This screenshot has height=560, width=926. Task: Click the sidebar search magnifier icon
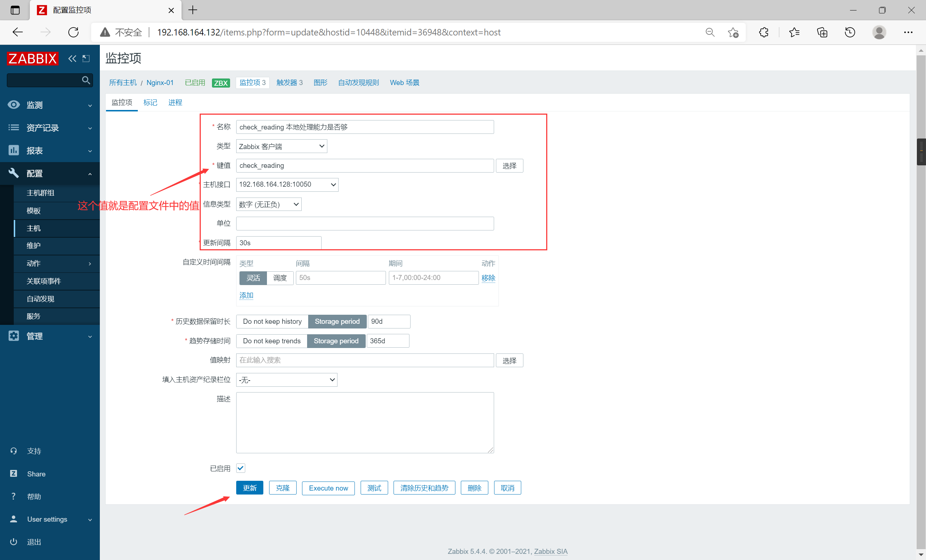[x=86, y=80]
